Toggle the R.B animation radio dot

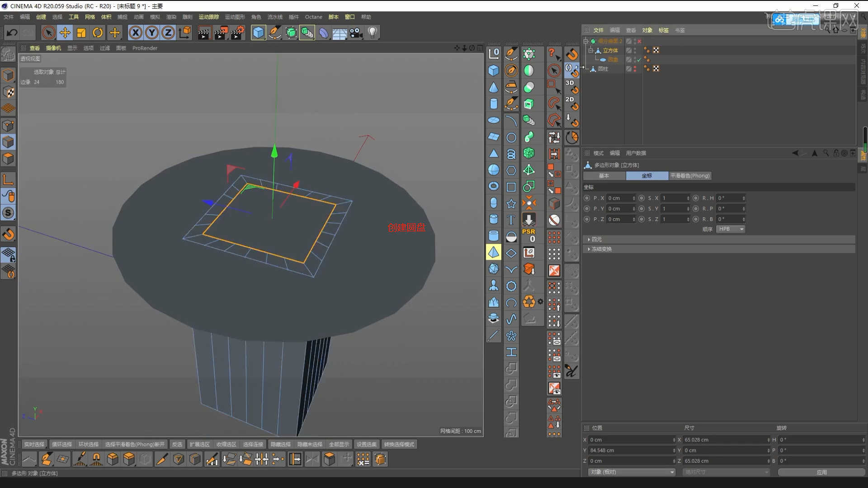(x=696, y=219)
